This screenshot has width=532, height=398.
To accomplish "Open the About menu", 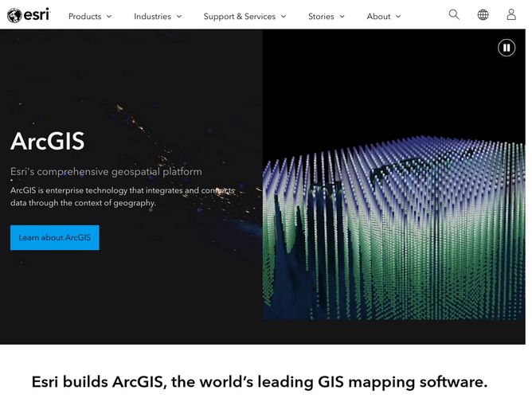I will click(x=384, y=16).
